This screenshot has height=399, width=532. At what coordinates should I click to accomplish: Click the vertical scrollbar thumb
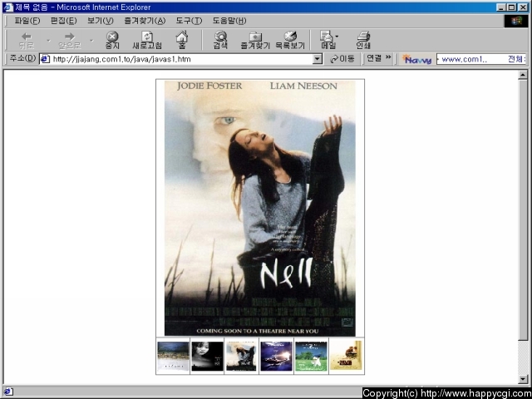click(x=523, y=210)
